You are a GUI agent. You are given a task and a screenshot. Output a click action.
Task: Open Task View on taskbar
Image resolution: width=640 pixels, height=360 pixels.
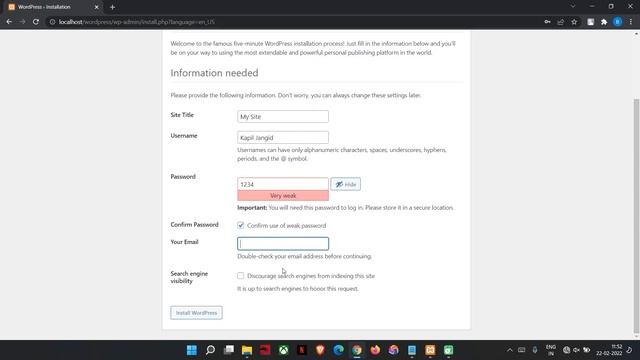[229, 350]
